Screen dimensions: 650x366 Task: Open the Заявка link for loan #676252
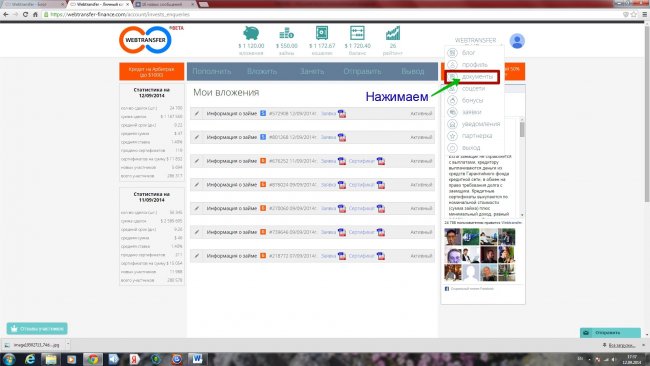coord(328,161)
